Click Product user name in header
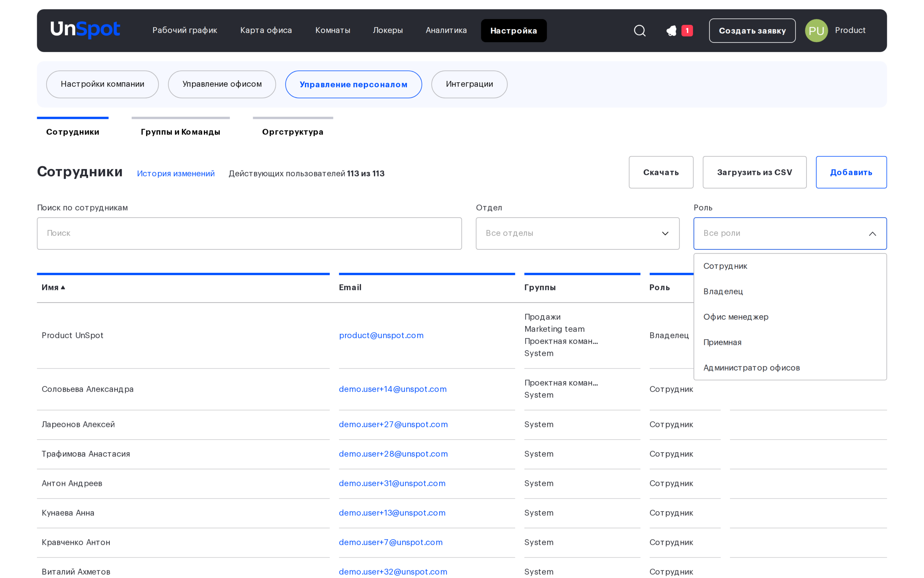The width and height of the screenshot is (924, 578). tap(850, 30)
